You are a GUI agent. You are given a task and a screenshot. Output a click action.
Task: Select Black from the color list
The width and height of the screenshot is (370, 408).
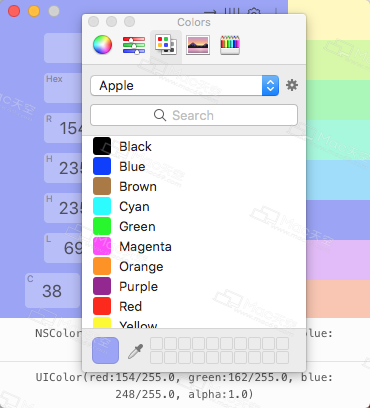[x=194, y=146]
